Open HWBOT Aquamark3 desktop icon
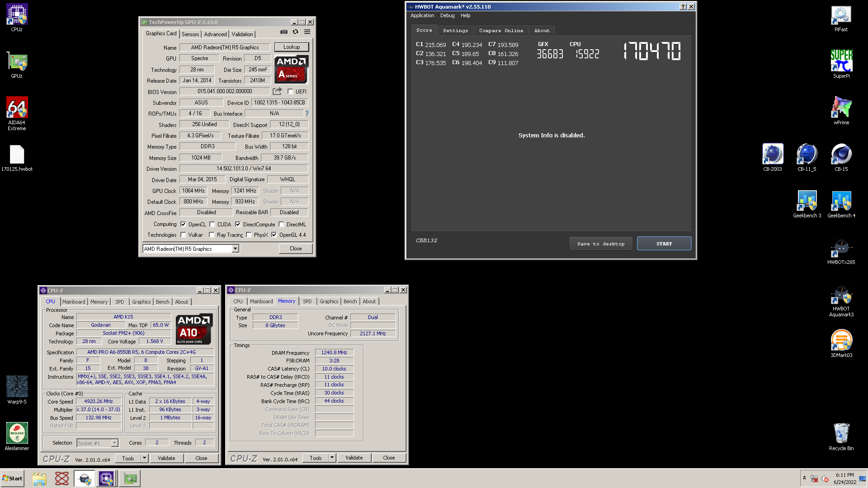 pyautogui.click(x=841, y=301)
